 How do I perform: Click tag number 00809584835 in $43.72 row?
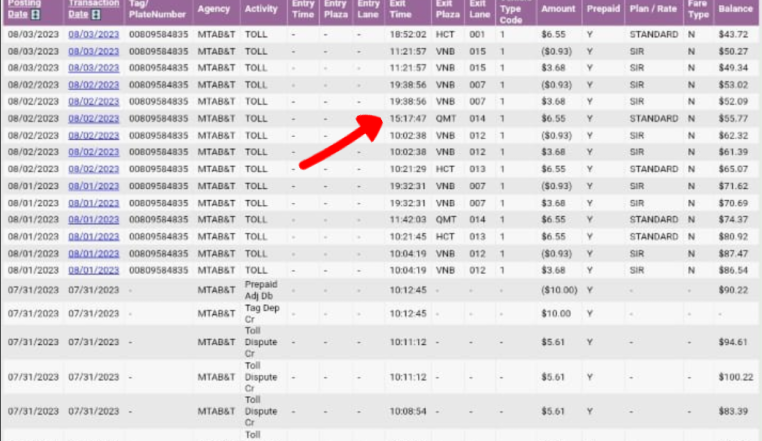point(158,35)
